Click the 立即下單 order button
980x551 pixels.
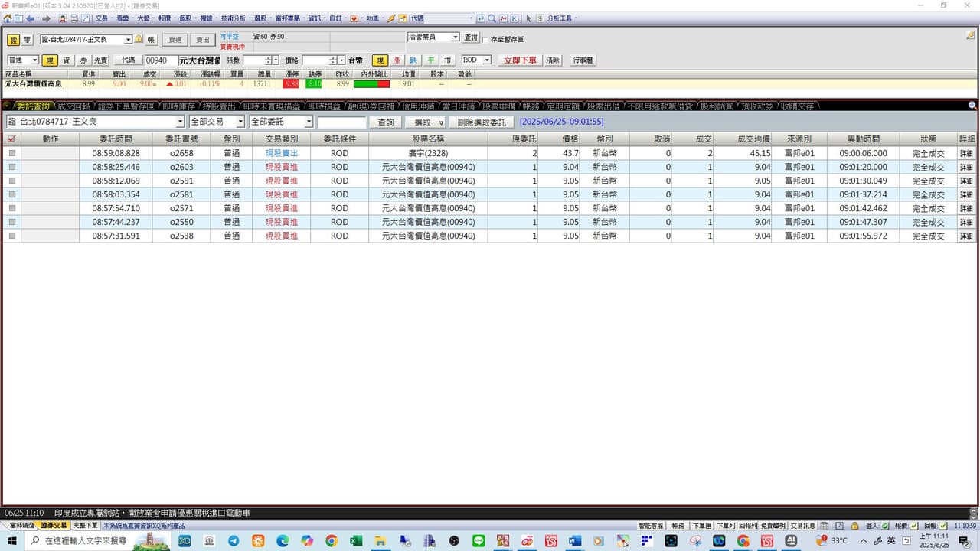[x=521, y=60]
